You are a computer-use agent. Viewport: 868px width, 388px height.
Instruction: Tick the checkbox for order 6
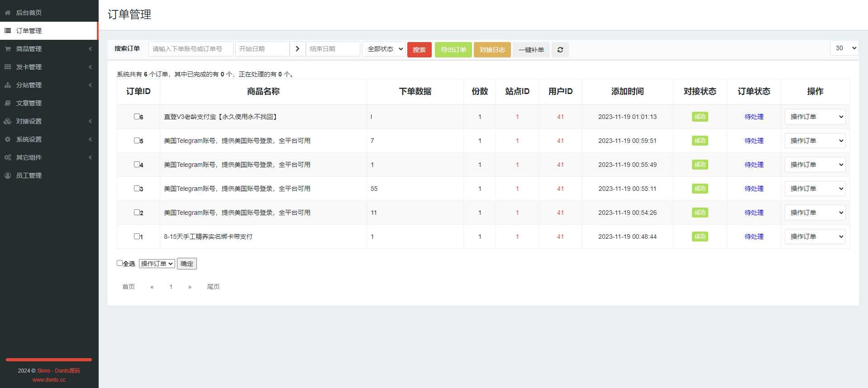(137, 116)
